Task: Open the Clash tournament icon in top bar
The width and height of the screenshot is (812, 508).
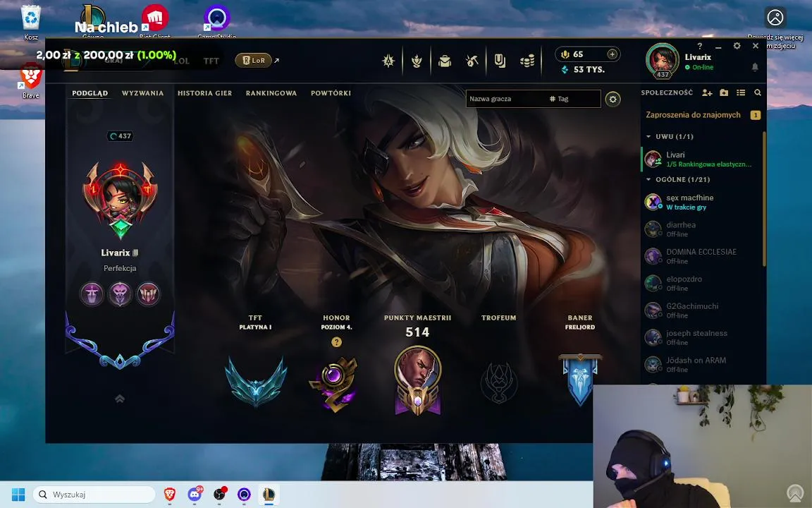Action: click(x=388, y=61)
